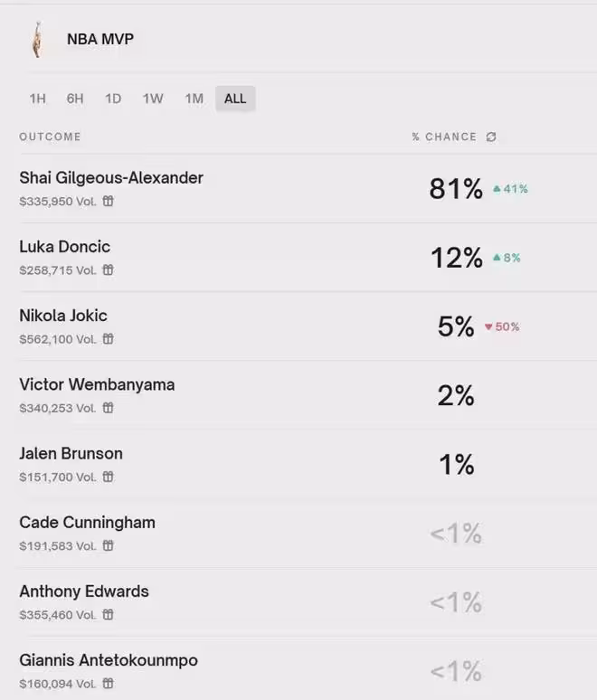Open the Shai Gilgeous-Alexander outcome
Screen dimensions: 597x700
point(111,178)
